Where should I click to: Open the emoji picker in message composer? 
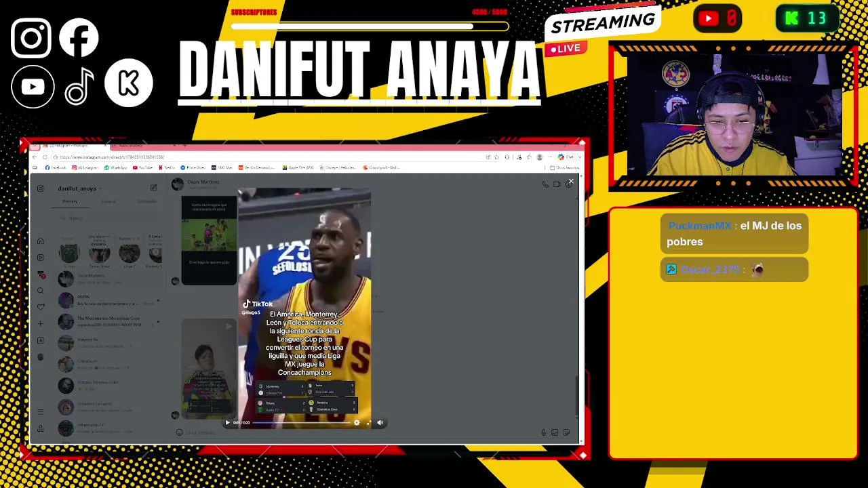click(x=179, y=432)
